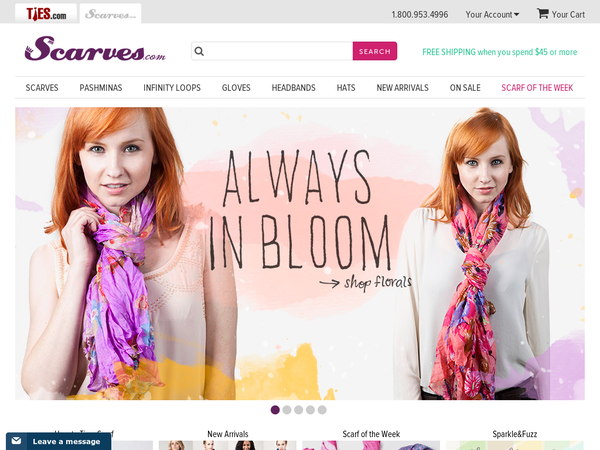This screenshot has height=450, width=600.
Task: Focus the search text field
Action: pos(272,51)
